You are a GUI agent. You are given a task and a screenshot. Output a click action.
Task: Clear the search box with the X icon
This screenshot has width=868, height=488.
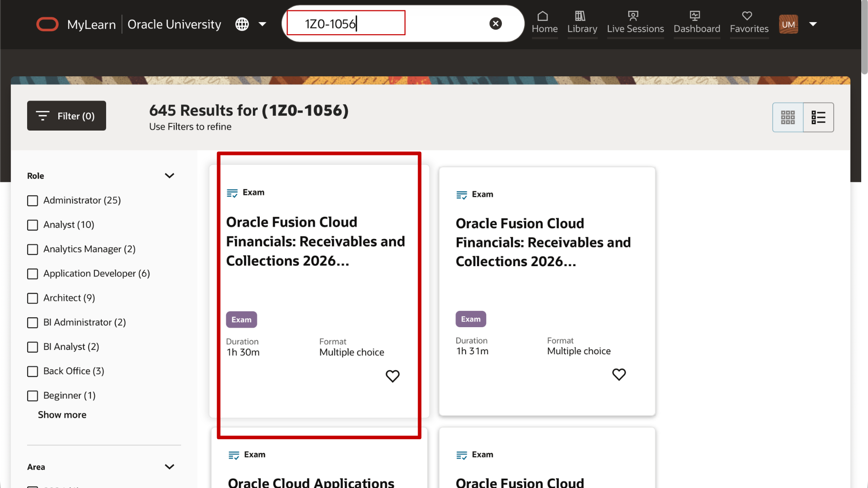[x=496, y=23]
